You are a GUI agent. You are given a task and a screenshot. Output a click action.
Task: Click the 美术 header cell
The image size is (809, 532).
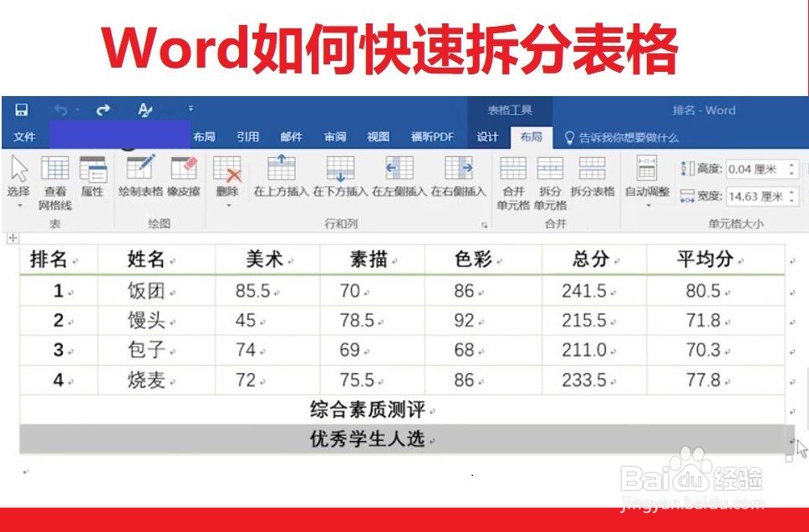coord(267,259)
